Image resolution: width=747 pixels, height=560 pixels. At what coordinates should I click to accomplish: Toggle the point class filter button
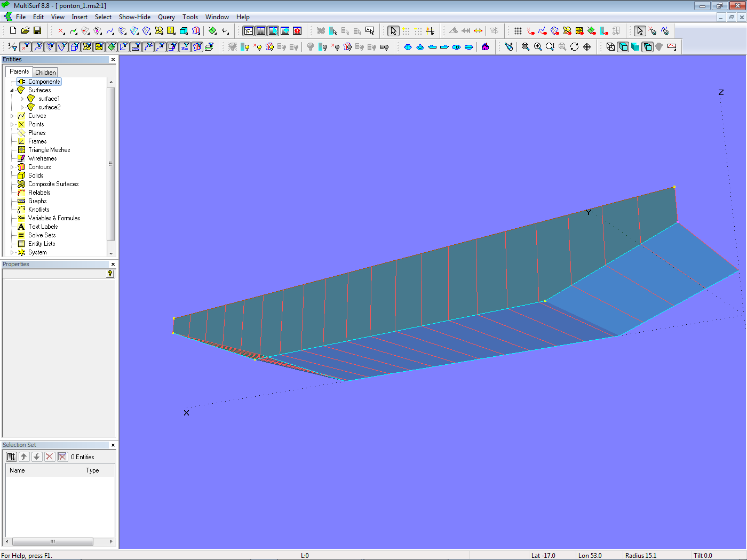click(x=25, y=47)
